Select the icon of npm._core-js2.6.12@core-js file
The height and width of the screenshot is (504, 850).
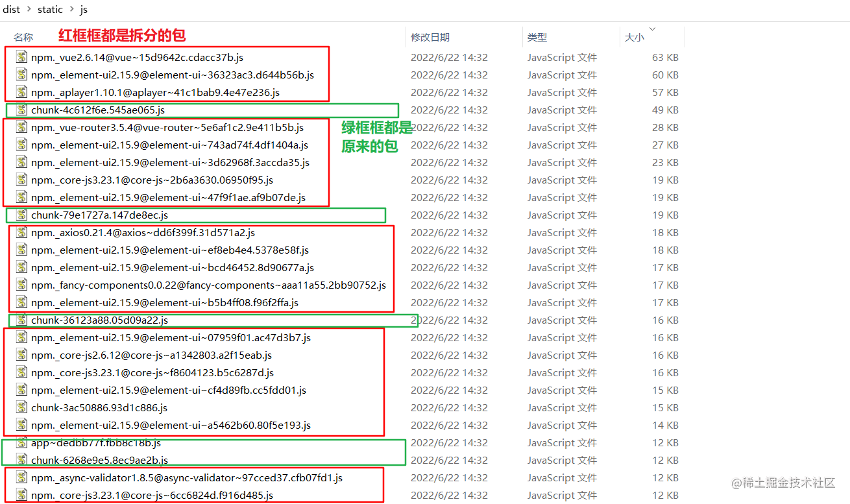tap(21, 355)
